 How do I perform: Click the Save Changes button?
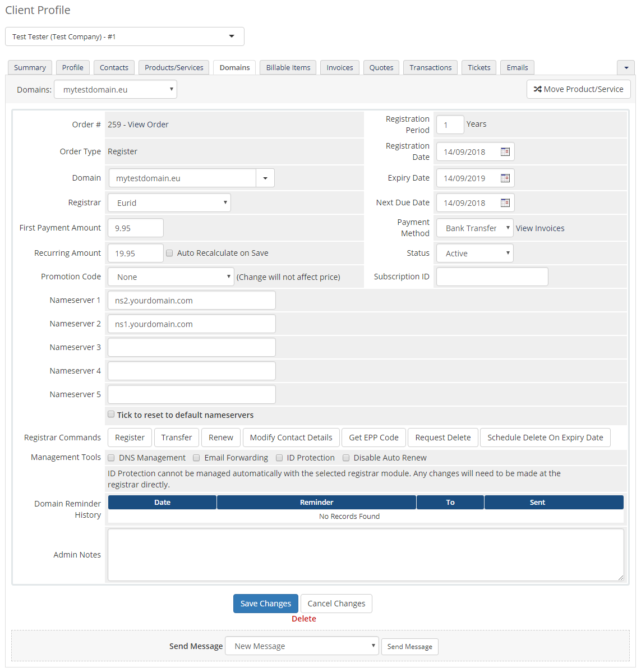[265, 604]
